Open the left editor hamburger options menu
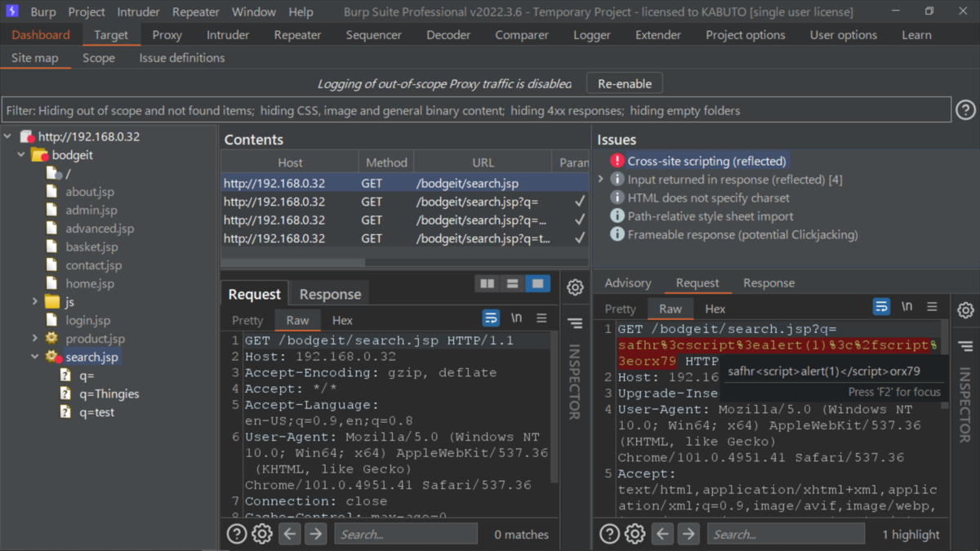The width and height of the screenshot is (980, 551). [x=541, y=318]
